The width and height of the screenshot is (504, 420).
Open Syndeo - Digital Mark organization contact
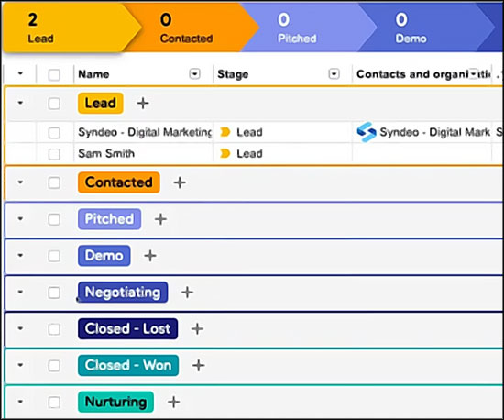point(435,132)
